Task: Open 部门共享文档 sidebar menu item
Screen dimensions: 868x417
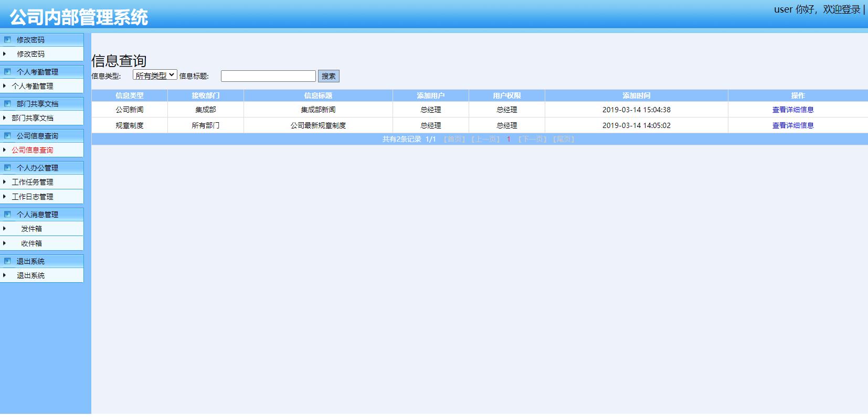Action: [33, 118]
